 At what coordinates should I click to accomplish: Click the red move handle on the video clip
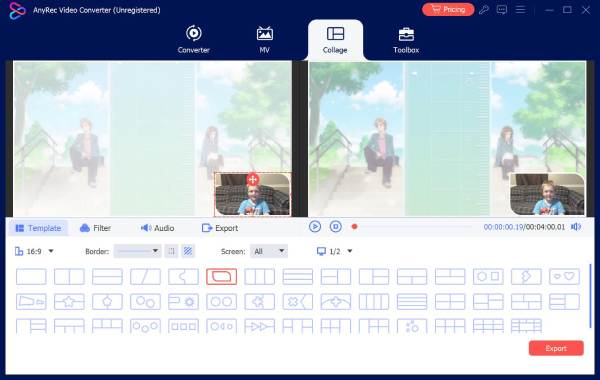[253, 179]
